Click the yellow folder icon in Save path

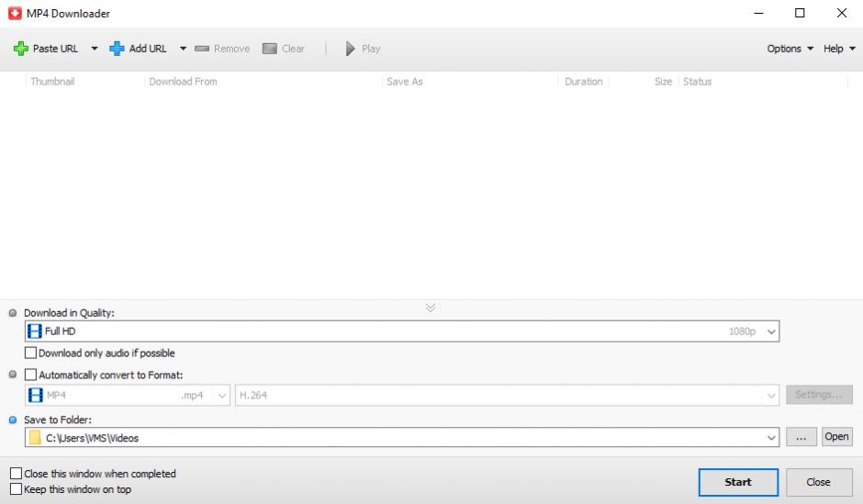coord(35,438)
